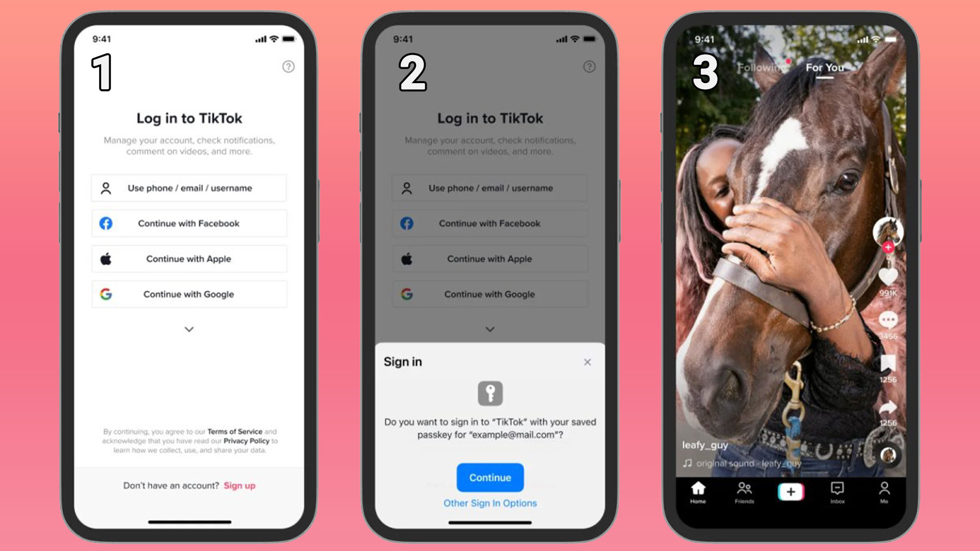This screenshot has width=980, height=551.
Task: Click the blue Continue passkey button
Action: coord(489,477)
